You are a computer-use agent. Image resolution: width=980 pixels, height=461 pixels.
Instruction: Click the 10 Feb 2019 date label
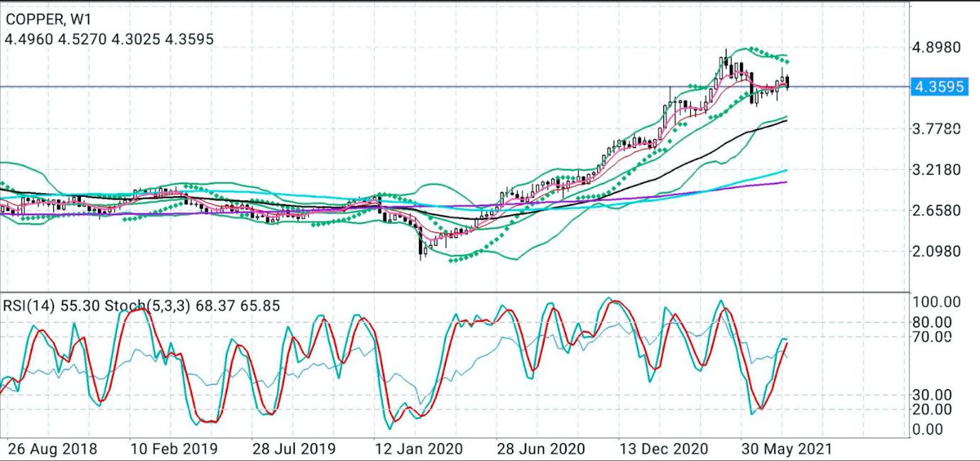[x=174, y=449]
